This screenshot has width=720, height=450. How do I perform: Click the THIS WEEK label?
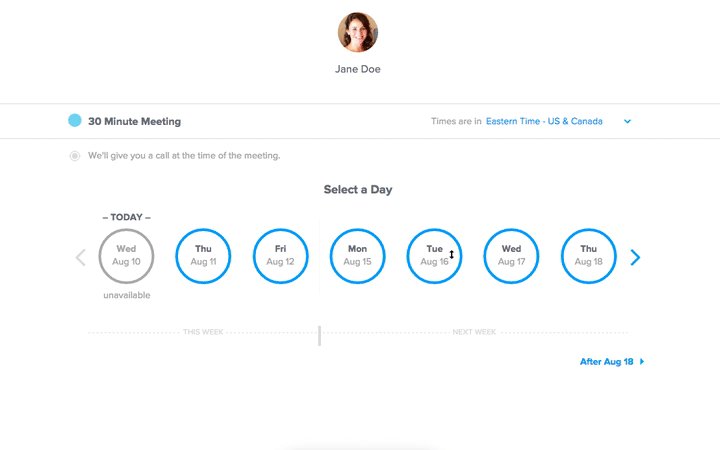[203, 332]
